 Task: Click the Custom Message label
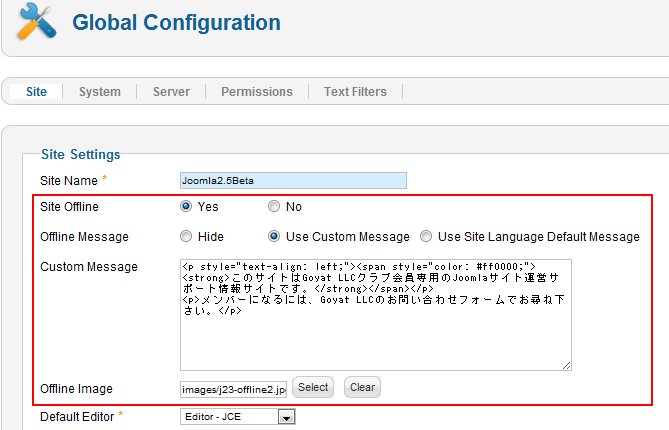pos(89,267)
